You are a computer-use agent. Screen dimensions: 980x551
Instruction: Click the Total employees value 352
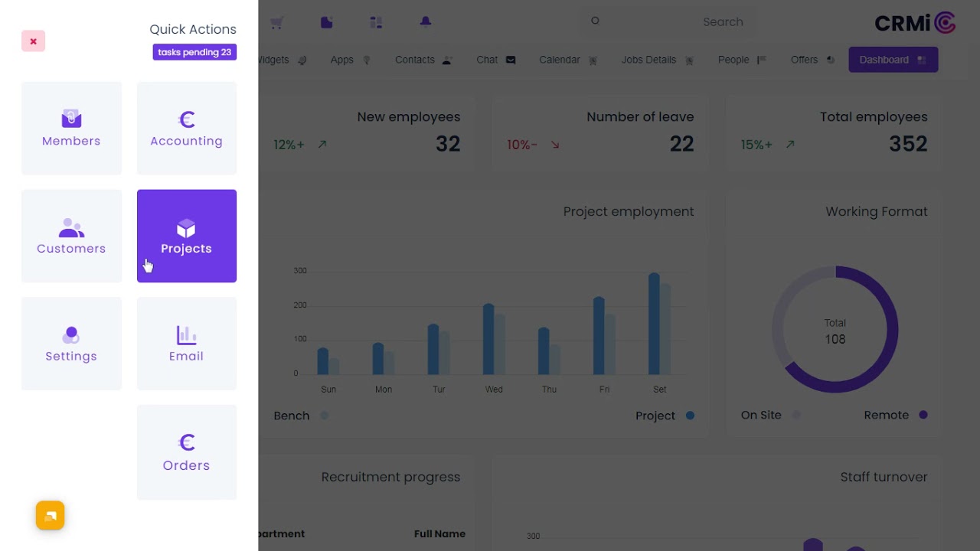(x=908, y=144)
